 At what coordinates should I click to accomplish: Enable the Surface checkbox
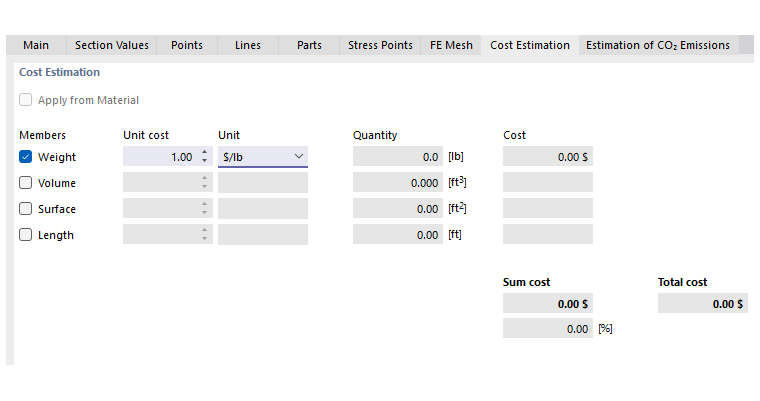[x=26, y=209]
